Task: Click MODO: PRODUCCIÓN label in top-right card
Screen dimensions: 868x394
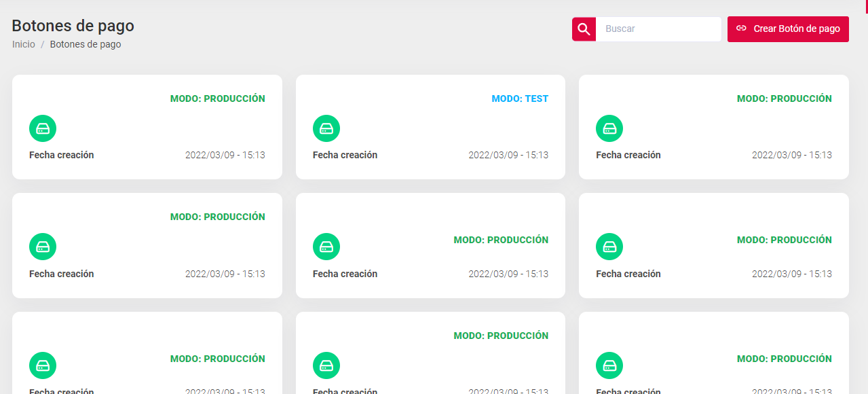Action: (784, 98)
